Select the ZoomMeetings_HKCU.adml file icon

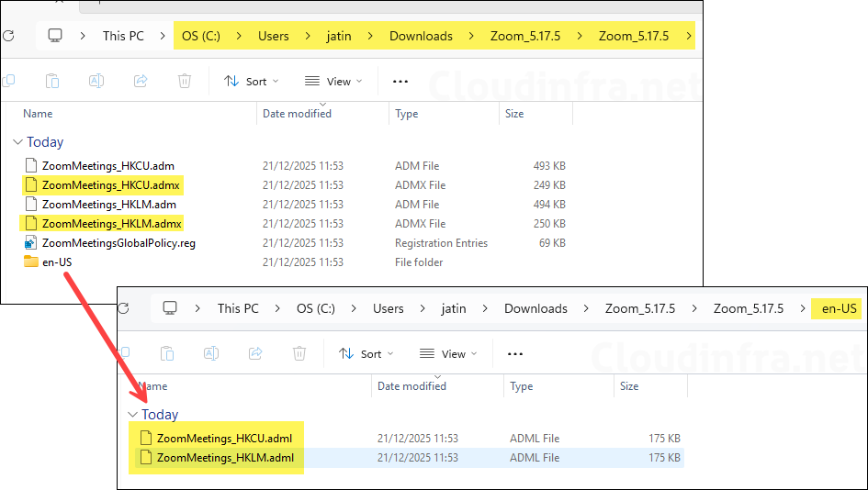146,438
